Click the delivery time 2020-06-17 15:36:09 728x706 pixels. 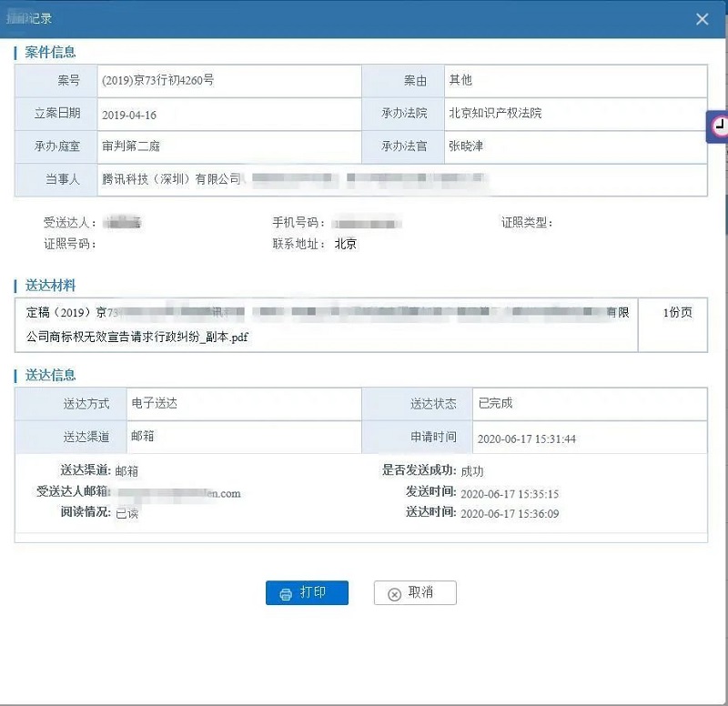click(510, 513)
